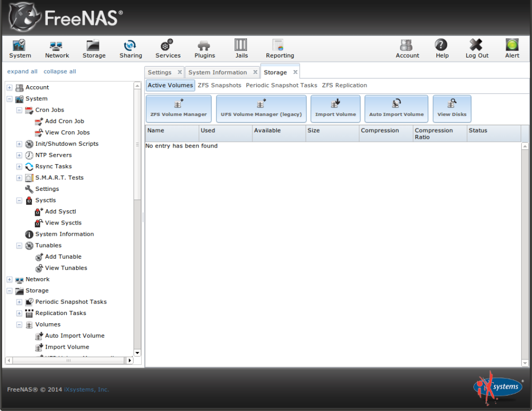Collapse the Volumes tree node

tap(19, 324)
